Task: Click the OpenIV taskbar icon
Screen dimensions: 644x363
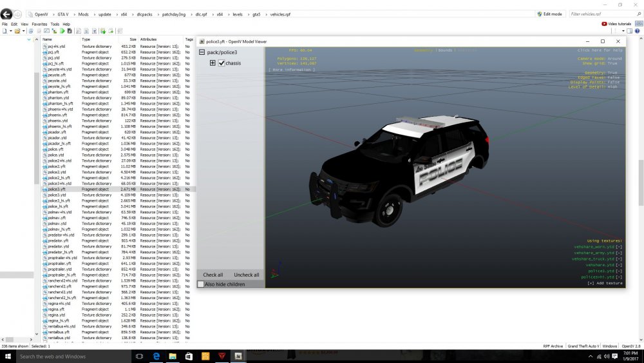Action: 238,356
